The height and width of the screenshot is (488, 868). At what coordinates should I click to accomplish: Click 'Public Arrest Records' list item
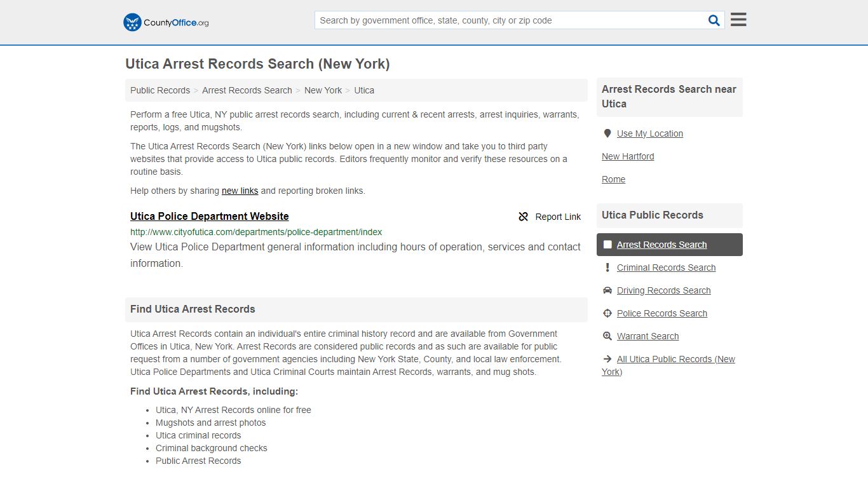point(198,461)
